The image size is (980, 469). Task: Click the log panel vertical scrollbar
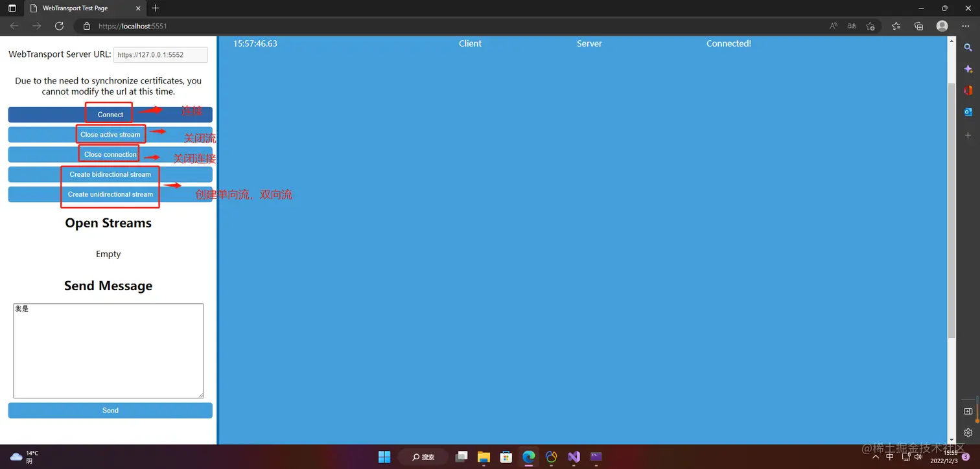pyautogui.click(x=951, y=207)
